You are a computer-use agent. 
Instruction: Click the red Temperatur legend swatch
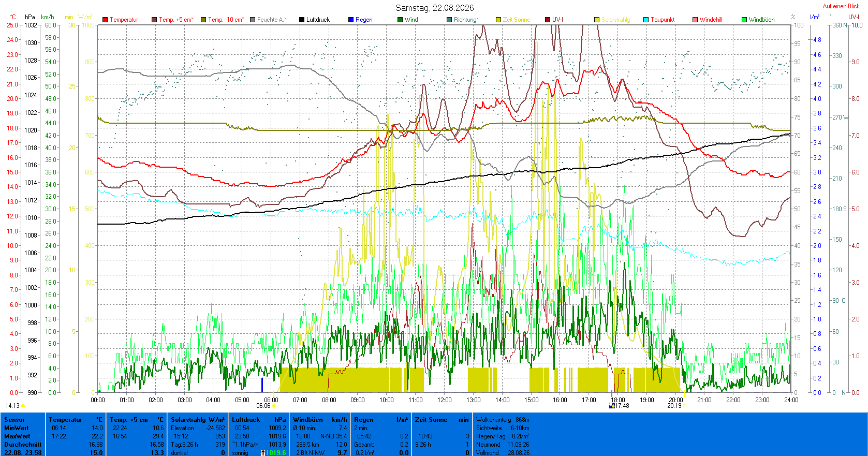click(105, 20)
